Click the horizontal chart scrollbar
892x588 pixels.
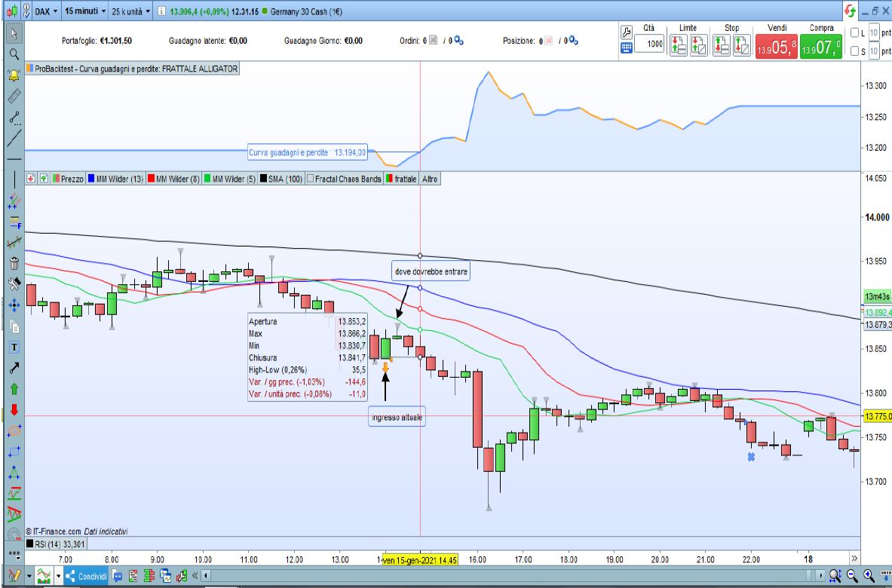(512, 575)
